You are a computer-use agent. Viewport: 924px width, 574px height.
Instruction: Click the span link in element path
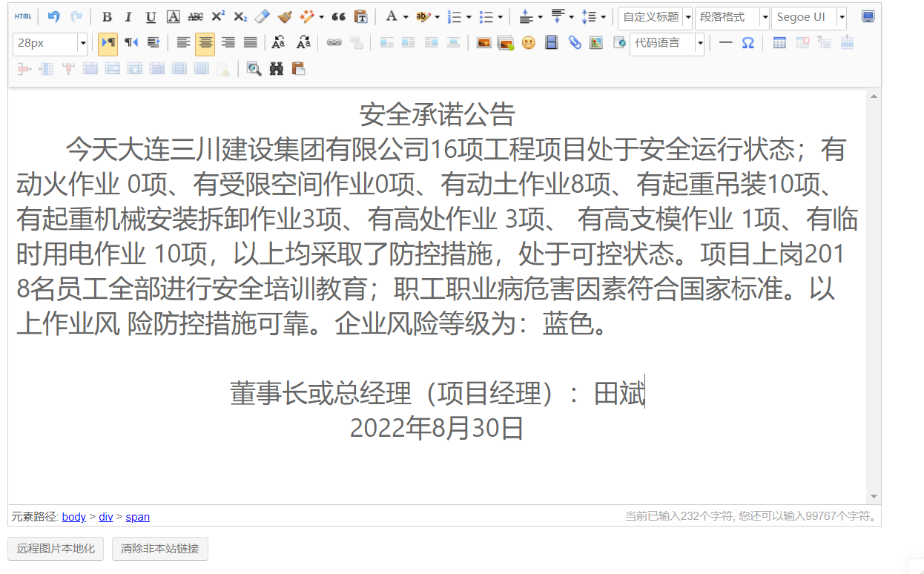tap(138, 517)
